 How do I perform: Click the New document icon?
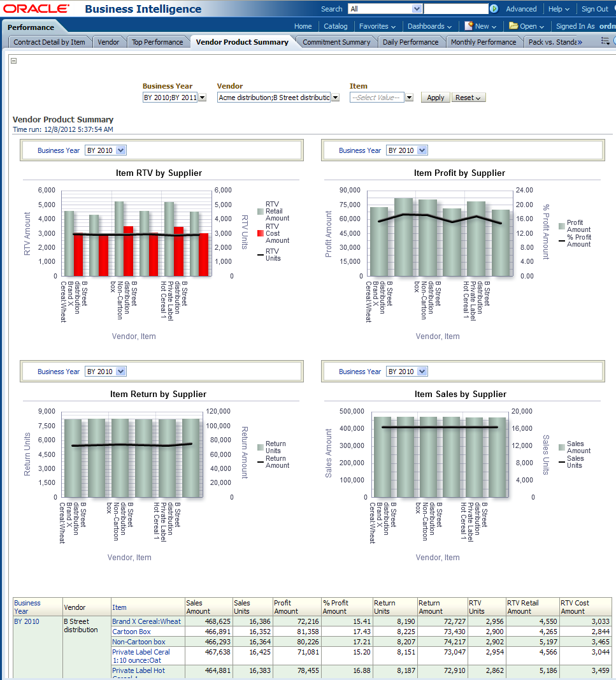click(469, 26)
